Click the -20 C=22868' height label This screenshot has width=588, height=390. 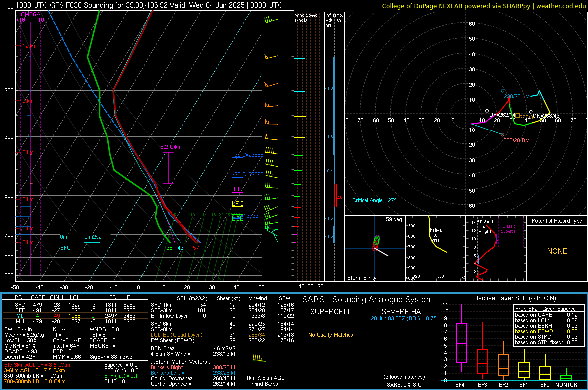pyautogui.click(x=248, y=174)
